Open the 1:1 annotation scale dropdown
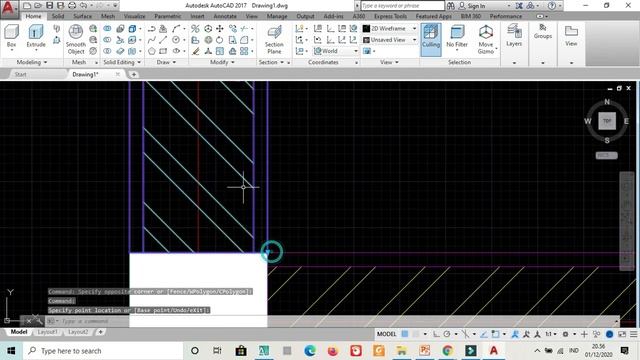The image size is (640, 360). [551, 334]
